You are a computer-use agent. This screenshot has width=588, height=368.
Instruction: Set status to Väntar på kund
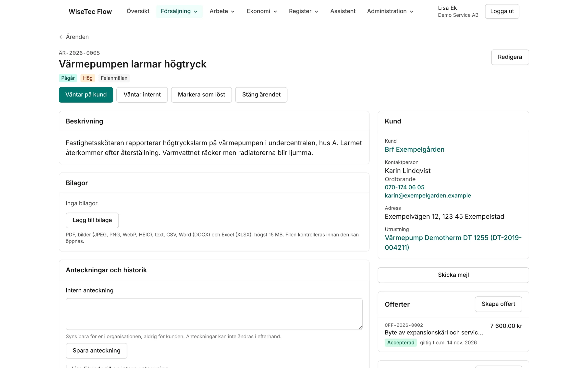point(86,95)
